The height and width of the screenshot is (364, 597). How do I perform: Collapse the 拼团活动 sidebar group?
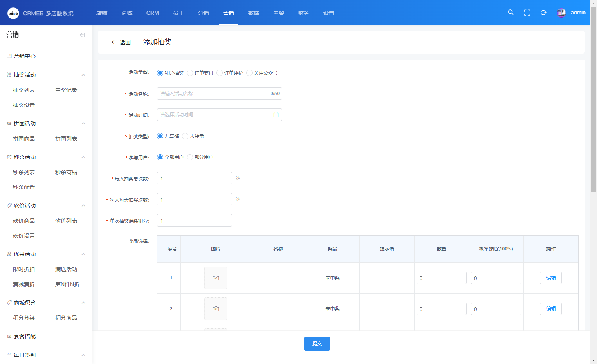(83, 123)
